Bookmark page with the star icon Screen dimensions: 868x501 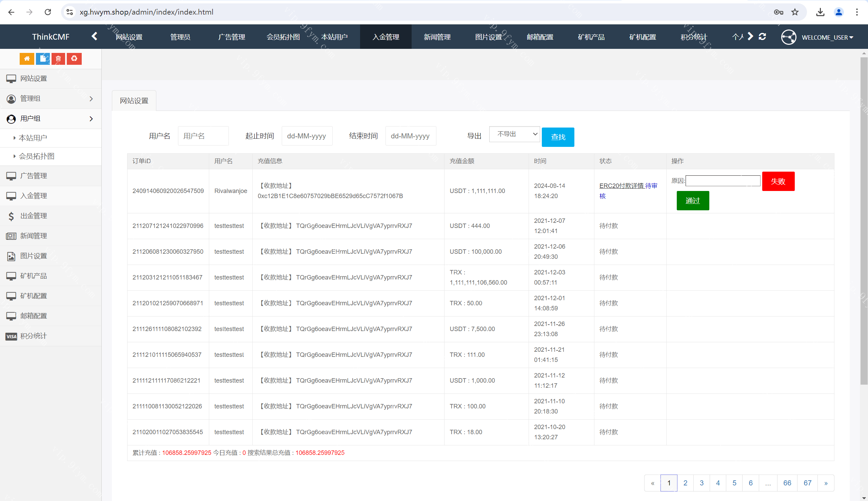[795, 13]
